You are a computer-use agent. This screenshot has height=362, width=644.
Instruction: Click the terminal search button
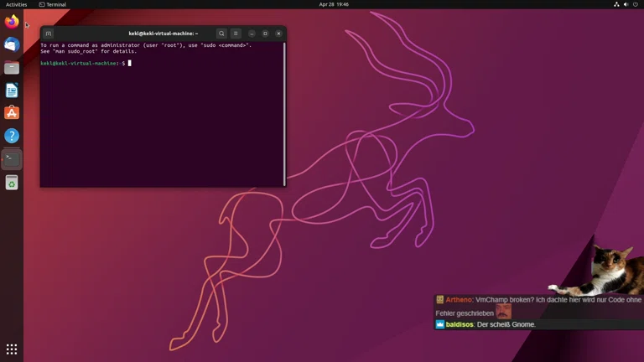[221, 34]
